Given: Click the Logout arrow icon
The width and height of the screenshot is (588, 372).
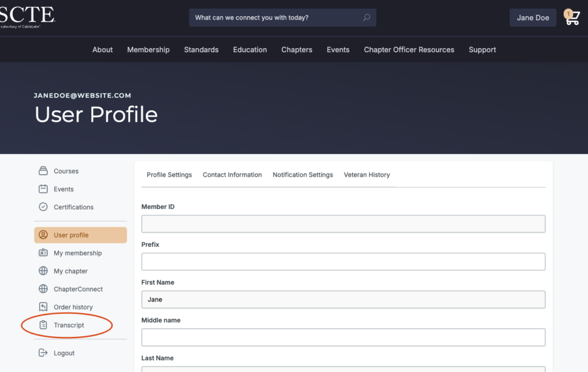Looking at the screenshot, I should tap(43, 353).
